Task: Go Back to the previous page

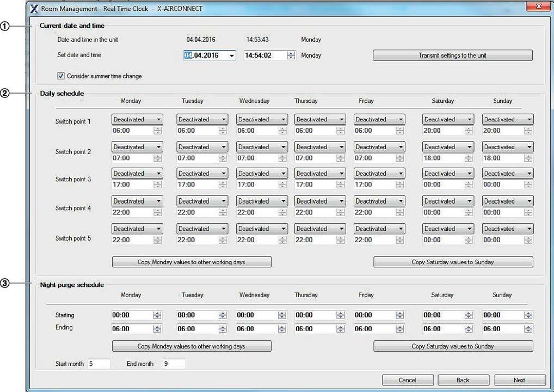Action: point(463,380)
